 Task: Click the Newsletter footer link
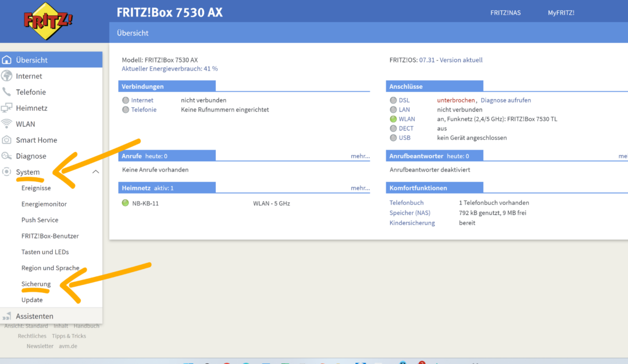[x=40, y=346]
